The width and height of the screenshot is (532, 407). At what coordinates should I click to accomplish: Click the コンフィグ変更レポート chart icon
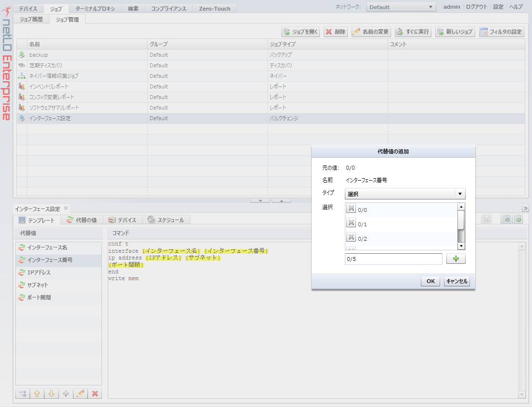(x=22, y=97)
